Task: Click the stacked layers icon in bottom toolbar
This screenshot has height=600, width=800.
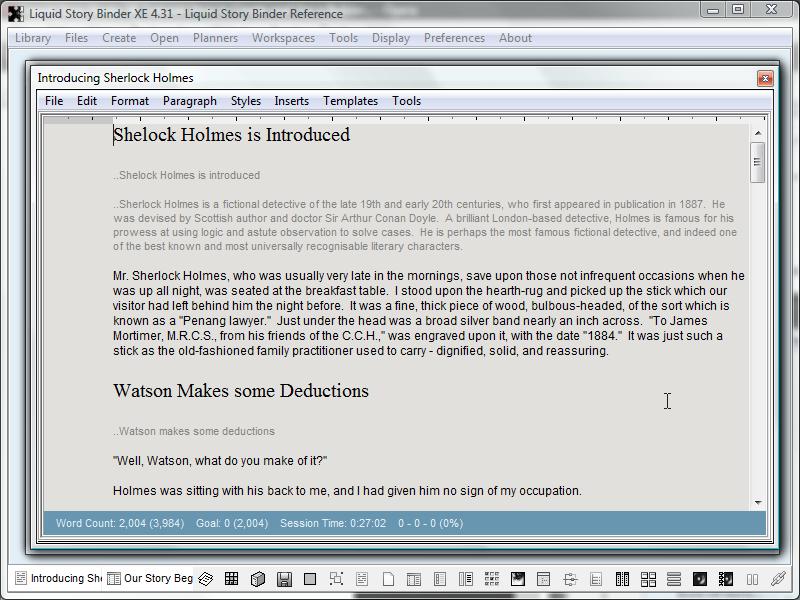Action: [205, 579]
